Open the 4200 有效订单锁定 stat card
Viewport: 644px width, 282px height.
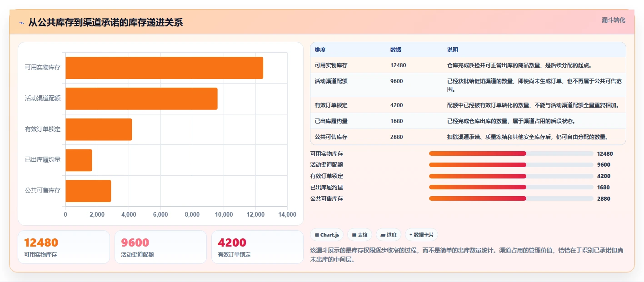(x=257, y=247)
